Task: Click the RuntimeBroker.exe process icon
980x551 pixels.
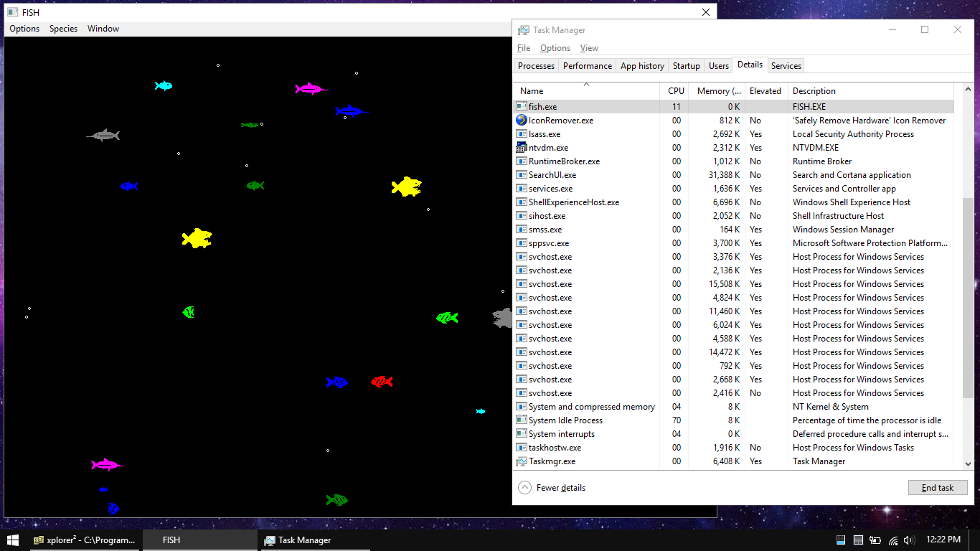Action: [522, 161]
